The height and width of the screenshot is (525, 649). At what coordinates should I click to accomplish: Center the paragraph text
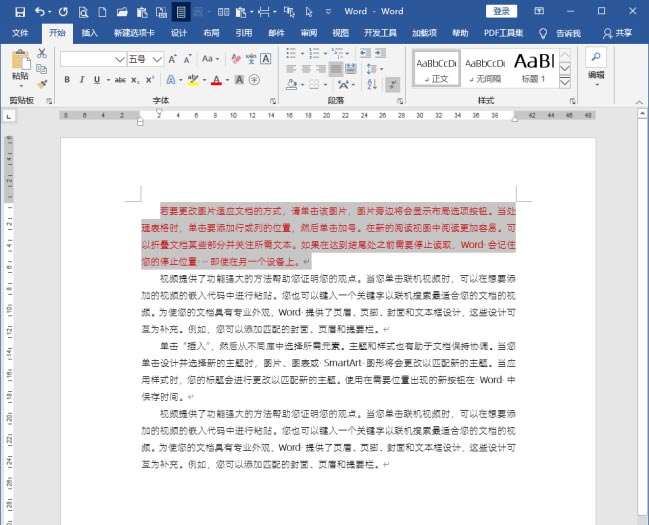pyautogui.click(x=306, y=69)
